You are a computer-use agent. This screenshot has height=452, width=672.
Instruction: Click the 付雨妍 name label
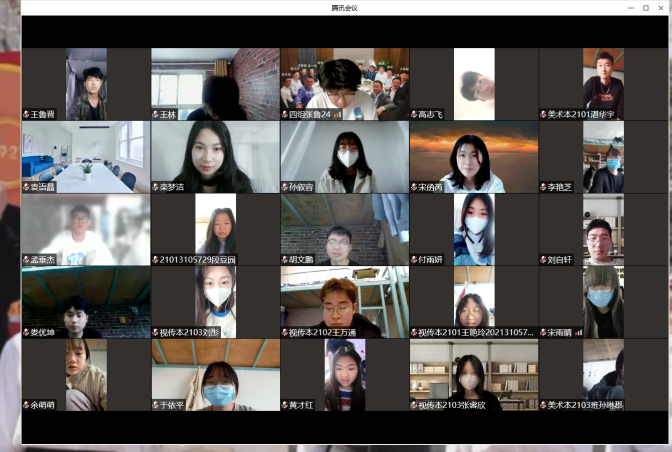point(438,260)
